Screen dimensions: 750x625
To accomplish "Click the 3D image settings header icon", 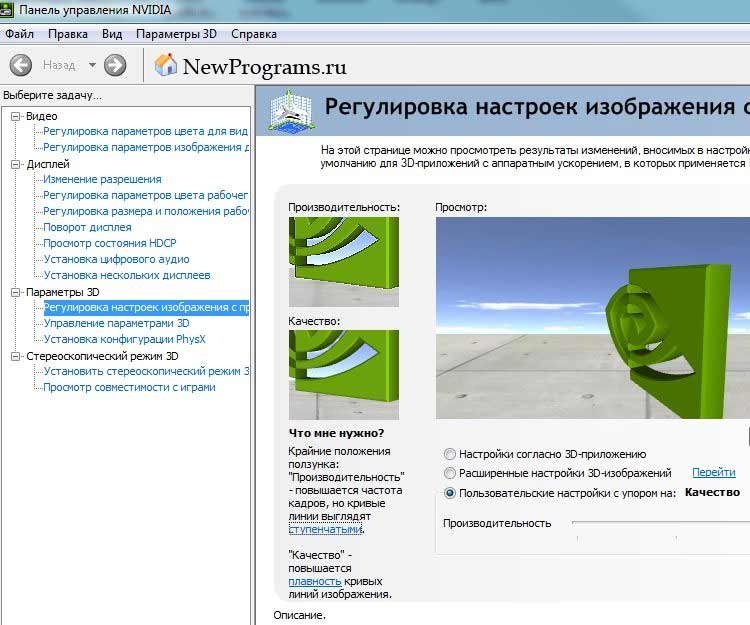I will tap(291, 110).
